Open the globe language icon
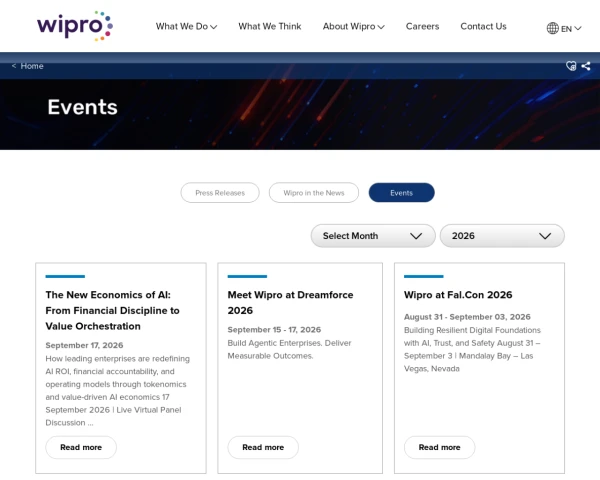This screenshot has height=480, width=600. click(x=552, y=28)
